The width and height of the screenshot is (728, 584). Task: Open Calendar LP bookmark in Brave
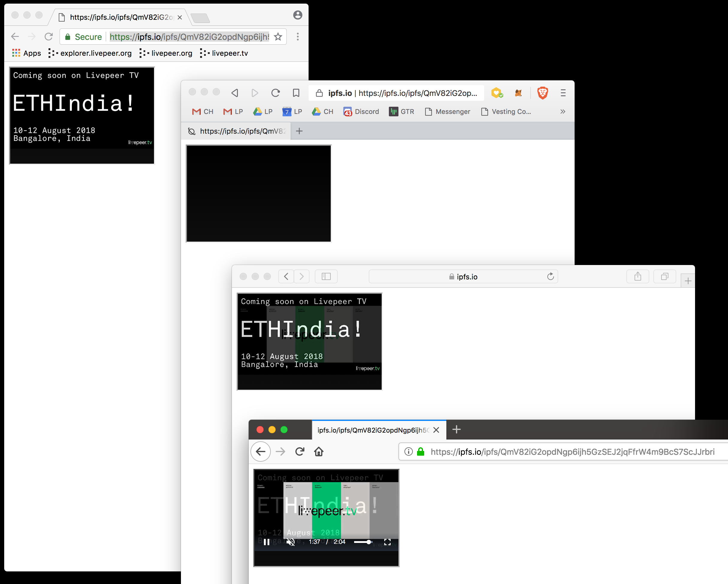(x=292, y=112)
